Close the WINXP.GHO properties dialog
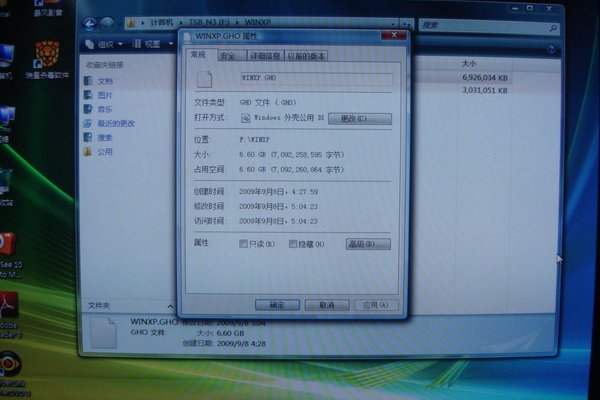The height and width of the screenshot is (400, 600). tap(394, 35)
